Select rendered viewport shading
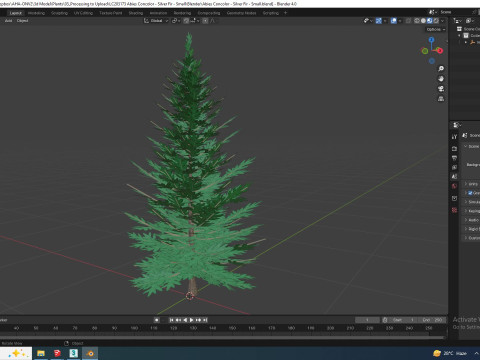The height and width of the screenshot is (360, 480). (436, 21)
